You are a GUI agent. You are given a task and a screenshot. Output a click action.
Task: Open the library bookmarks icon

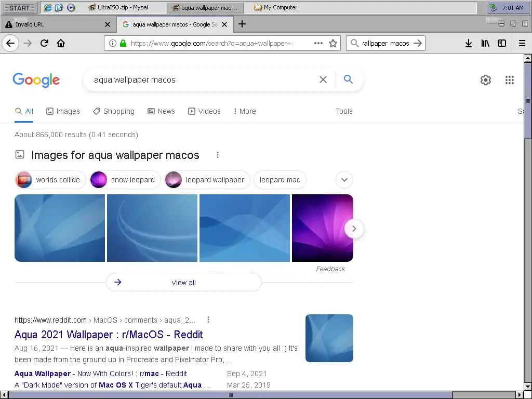coord(485,44)
